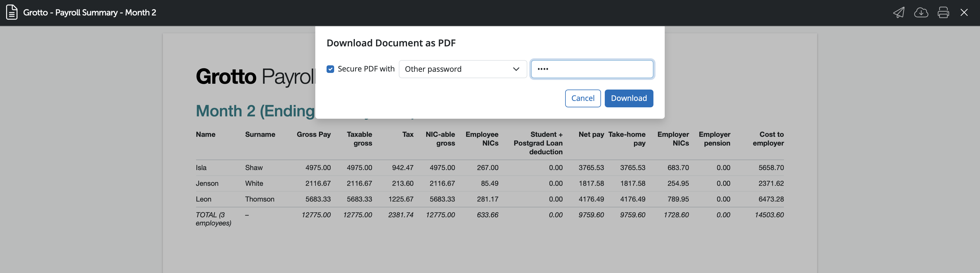
Task: Click Isla's Employer NICs value 683.70
Action: click(678, 167)
